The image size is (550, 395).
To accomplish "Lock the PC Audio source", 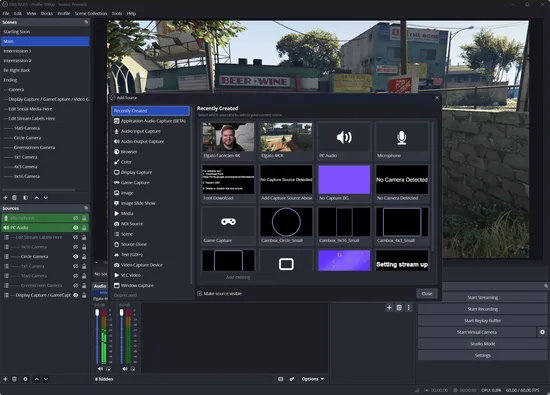I will pos(84,228).
